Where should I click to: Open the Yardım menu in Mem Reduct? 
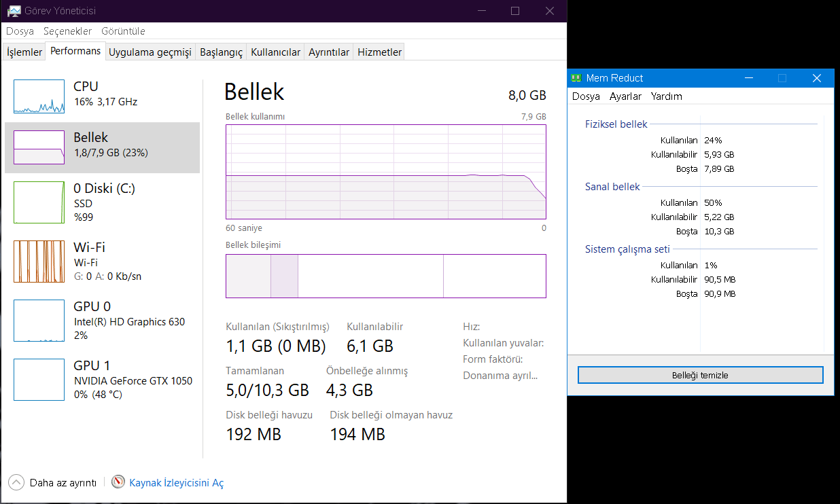666,96
